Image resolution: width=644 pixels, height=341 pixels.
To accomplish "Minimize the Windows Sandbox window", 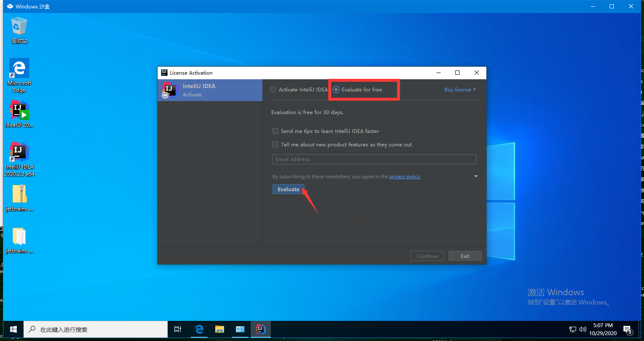I will point(593,6).
